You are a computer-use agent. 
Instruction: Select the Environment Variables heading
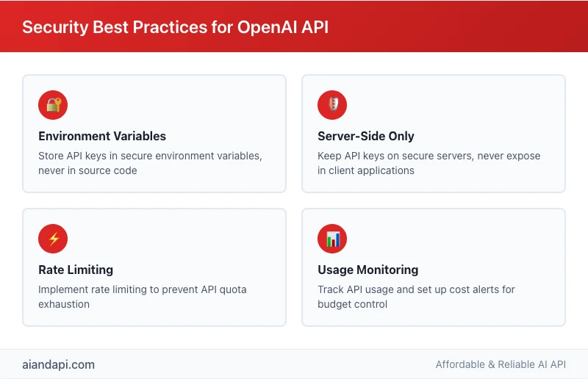102,136
